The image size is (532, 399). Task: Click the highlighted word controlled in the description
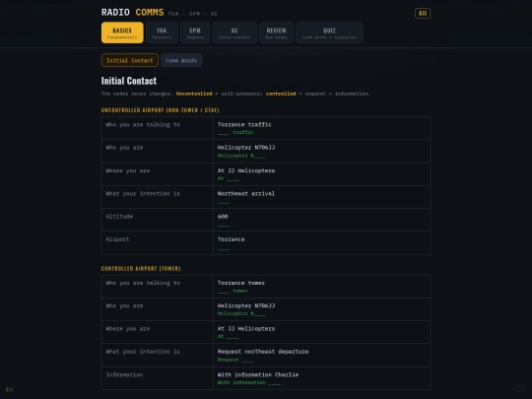coord(281,94)
